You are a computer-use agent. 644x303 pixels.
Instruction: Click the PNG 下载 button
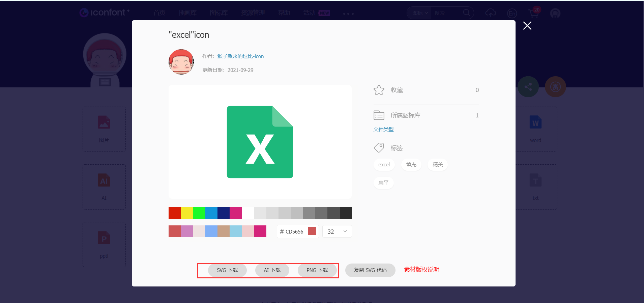pyautogui.click(x=317, y=270)
